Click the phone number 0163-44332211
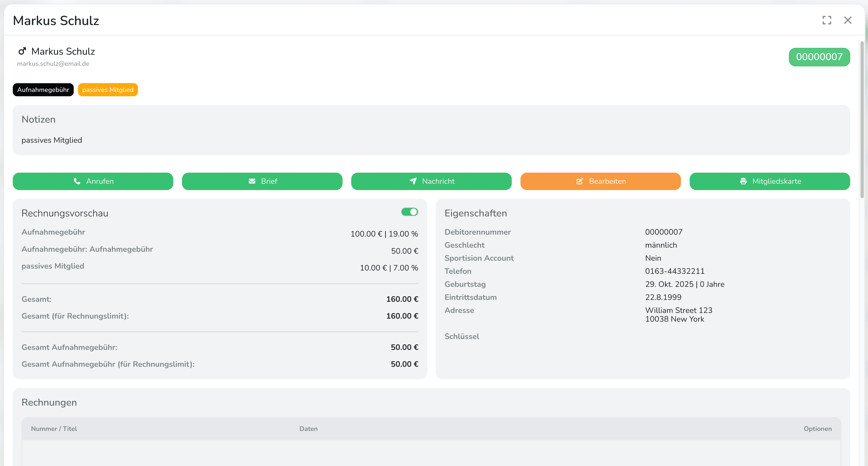Image resolution: width=868 pixels, height=466 pixels. pos(675,271)
